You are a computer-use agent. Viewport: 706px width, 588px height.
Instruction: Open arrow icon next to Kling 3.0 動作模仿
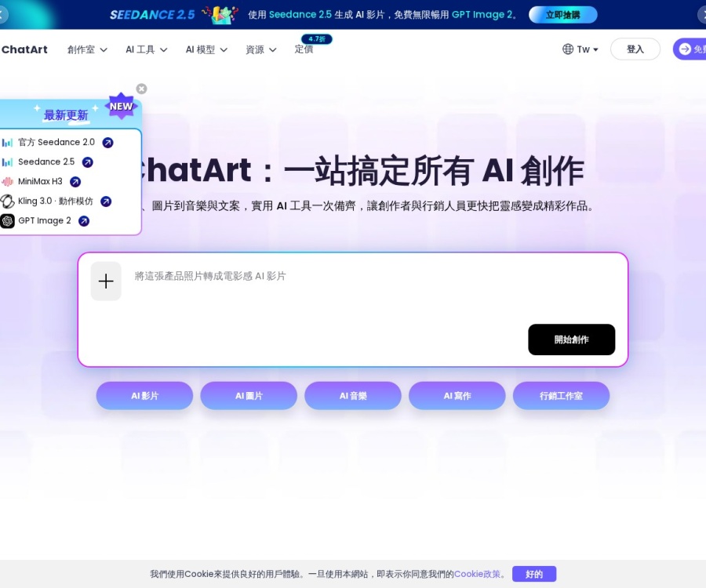pos(106,201)
